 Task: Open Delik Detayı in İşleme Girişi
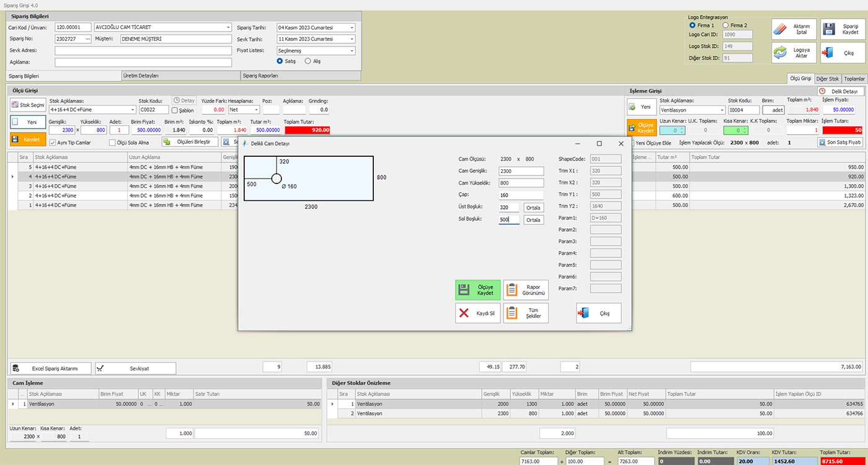[840, 91]
